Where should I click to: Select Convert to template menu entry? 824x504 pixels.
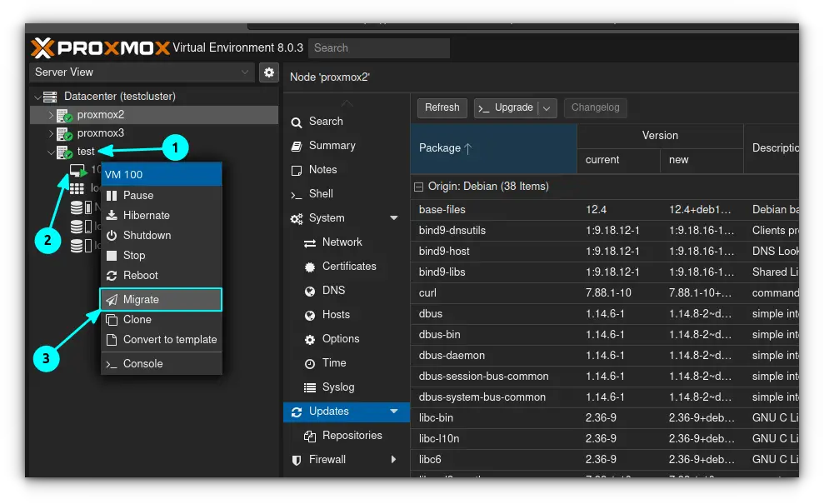tap(161, 340)
